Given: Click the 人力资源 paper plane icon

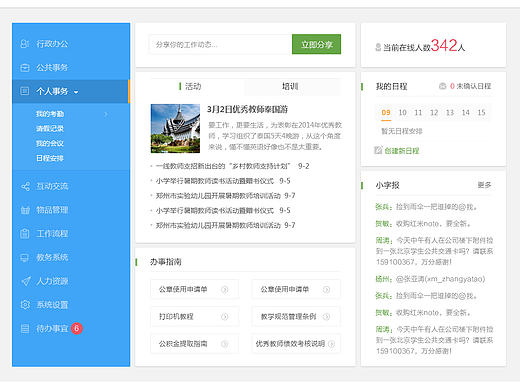Looking at the screenshot, I should [x=26, y=281].
